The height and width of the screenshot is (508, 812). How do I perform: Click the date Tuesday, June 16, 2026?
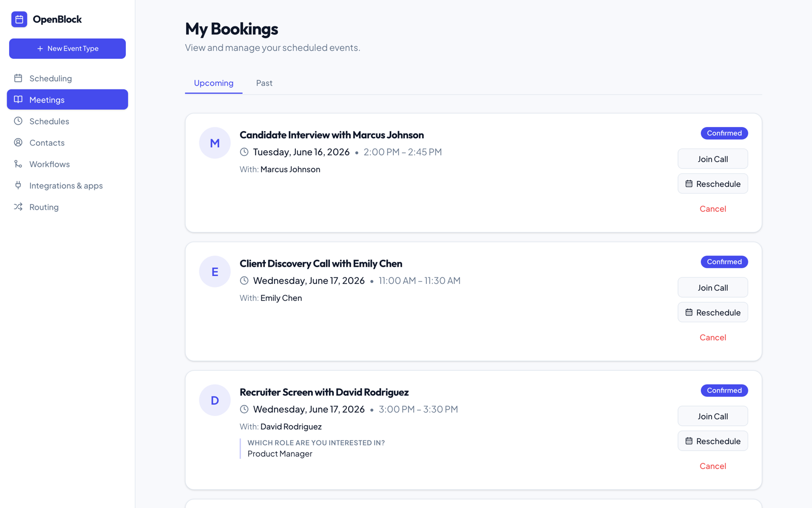(x=301, y=152)
